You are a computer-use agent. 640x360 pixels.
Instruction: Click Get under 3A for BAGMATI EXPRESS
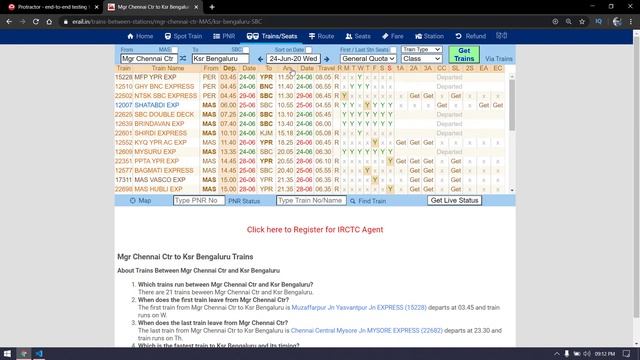pyautogui.click(x=428, y=171)
